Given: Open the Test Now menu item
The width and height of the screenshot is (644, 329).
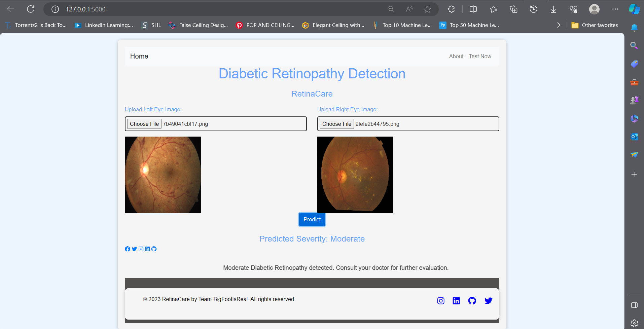Looking at the screenshot, I should click(480, 56).
